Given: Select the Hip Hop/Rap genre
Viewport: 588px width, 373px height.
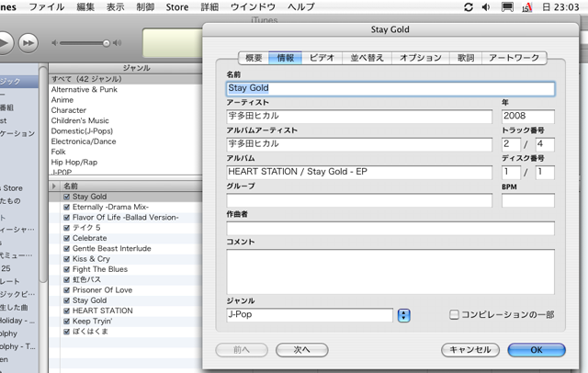Looking at the screenshot, I should [125, 163].
